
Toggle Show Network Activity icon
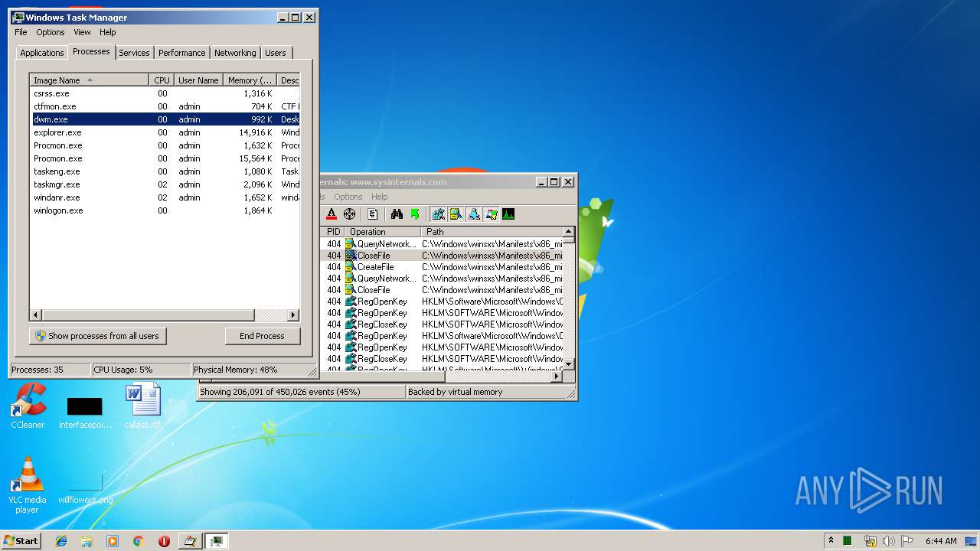click(473, 214)
